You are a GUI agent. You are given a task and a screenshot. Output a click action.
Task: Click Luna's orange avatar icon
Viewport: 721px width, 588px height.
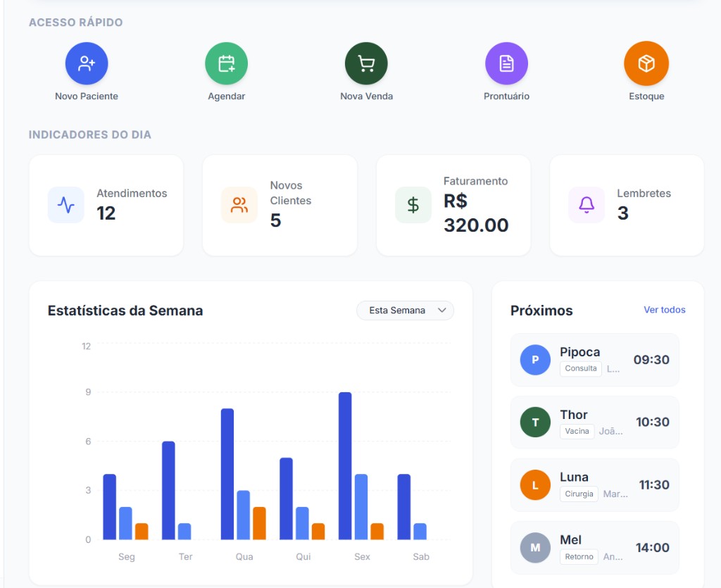(535, 484)
